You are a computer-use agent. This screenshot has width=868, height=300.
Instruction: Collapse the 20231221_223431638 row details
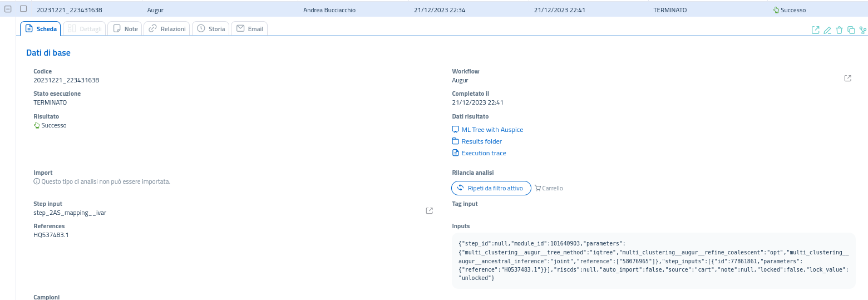tap(8, 9)
